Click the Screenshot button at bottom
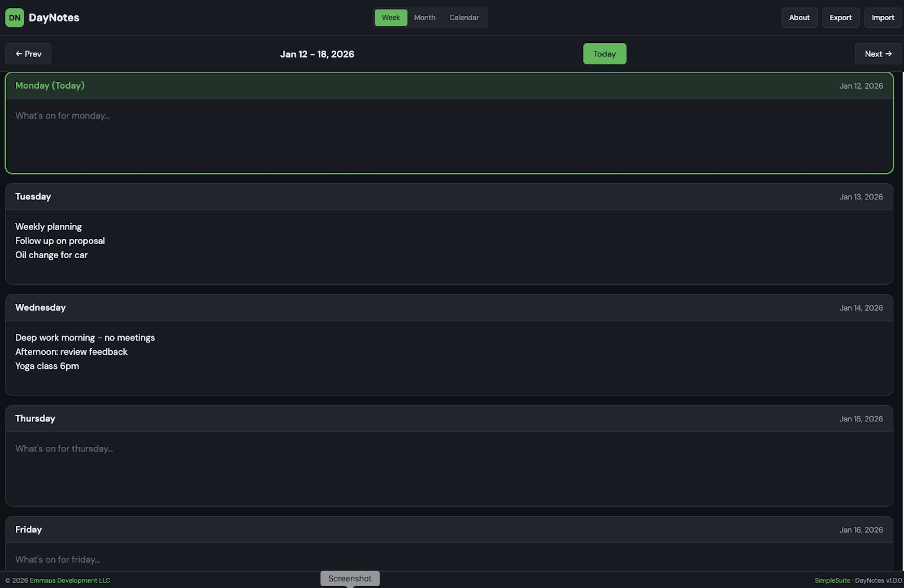 click(350, 578)
